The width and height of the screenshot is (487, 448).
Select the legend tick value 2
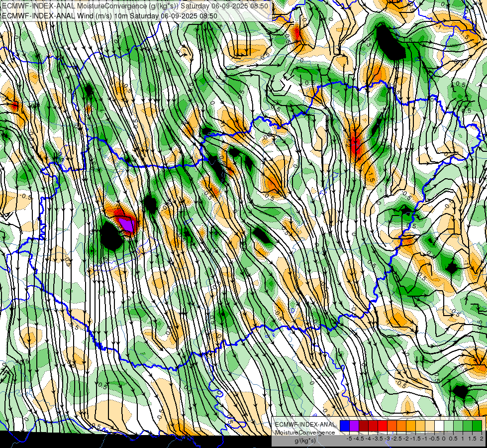tap(482, 439)
